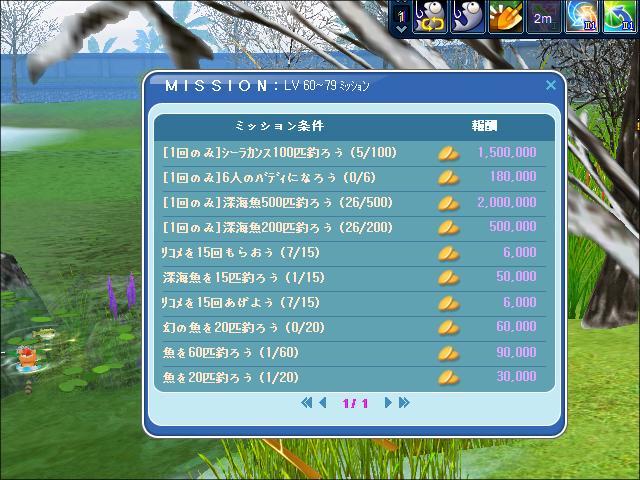Image resolution: width=640 pixels, height=480 pixels.
Task: Click gold coin icon beside 2,000,000 reward
Action: pos(448,203)
